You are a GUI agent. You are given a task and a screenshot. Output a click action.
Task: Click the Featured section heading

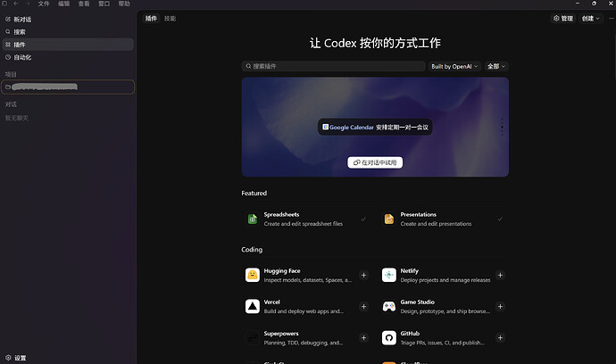click(x=254, y=194)
